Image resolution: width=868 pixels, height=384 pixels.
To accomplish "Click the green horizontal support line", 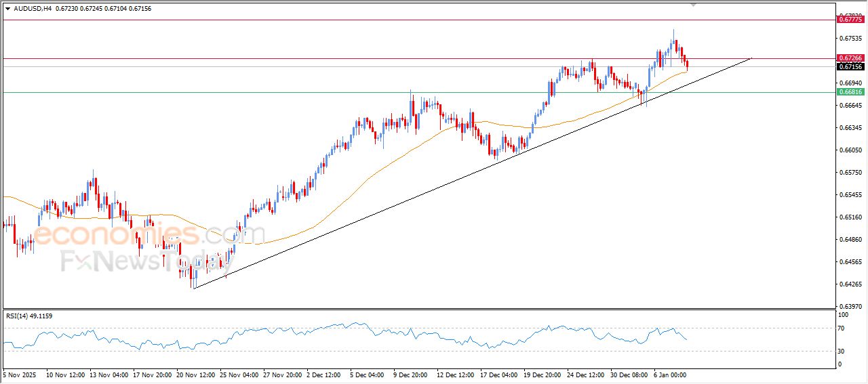I will (x=271, y=92).
